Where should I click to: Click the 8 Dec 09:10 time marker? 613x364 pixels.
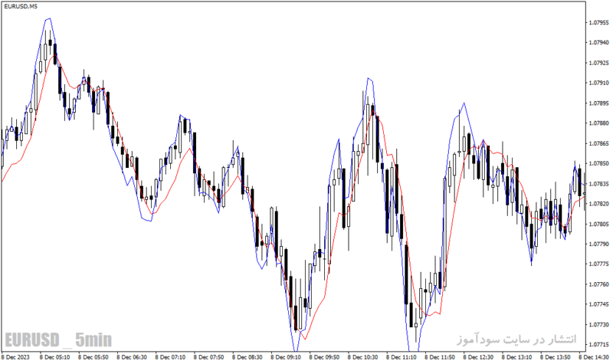286,357
